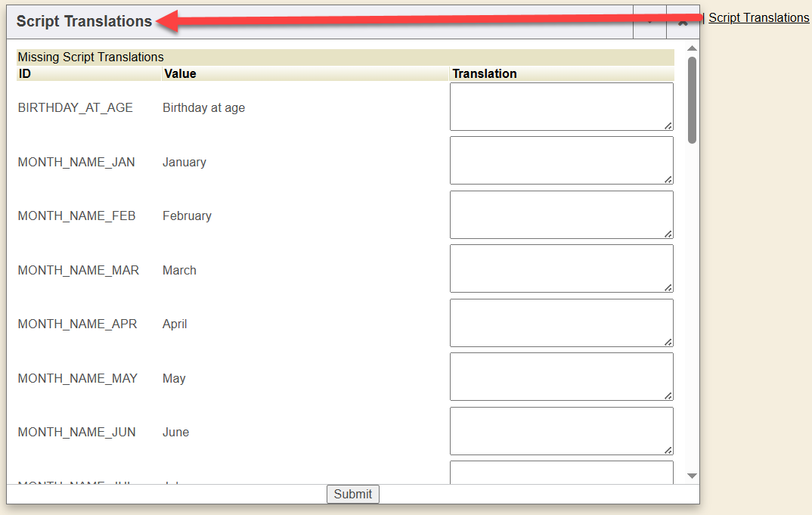This screenshot has width=812, height=515.
Task: Click the resize grip on the June translation box
Action: [668, 450]
